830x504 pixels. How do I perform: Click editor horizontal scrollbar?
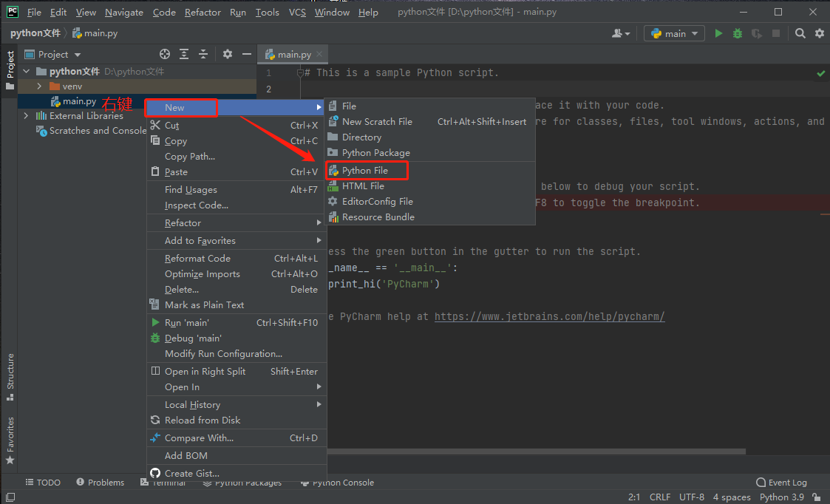click(x=536, y=452)
